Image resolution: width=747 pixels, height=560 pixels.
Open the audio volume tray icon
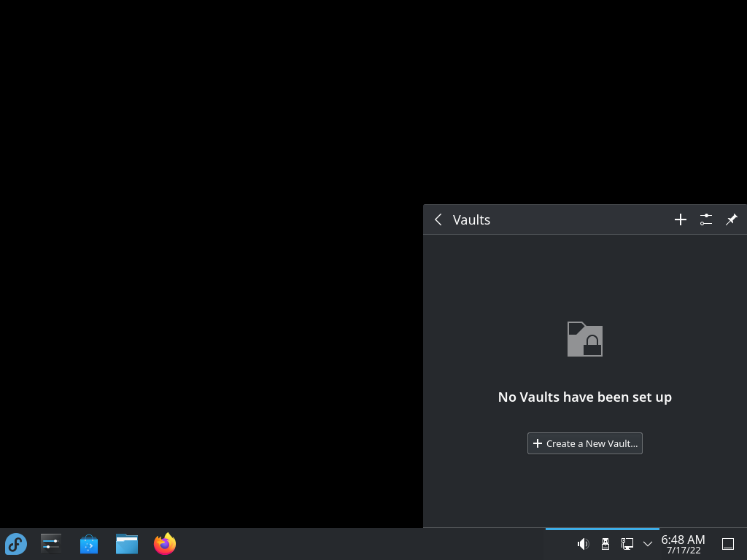click(583, 544)
